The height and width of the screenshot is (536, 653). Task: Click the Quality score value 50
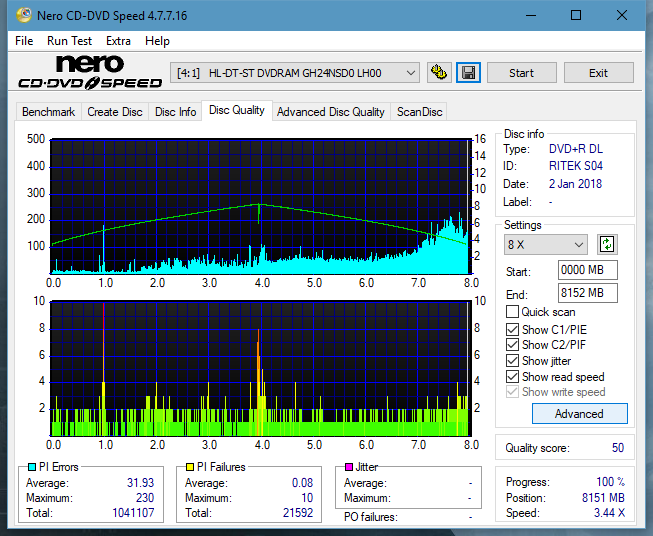coord(618,448)
